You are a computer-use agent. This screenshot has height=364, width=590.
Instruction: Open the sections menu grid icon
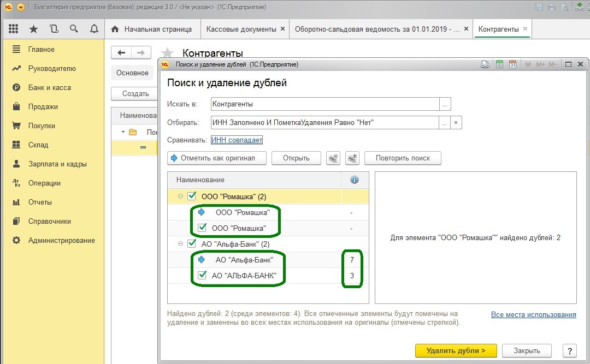click(x=14, y=28)
